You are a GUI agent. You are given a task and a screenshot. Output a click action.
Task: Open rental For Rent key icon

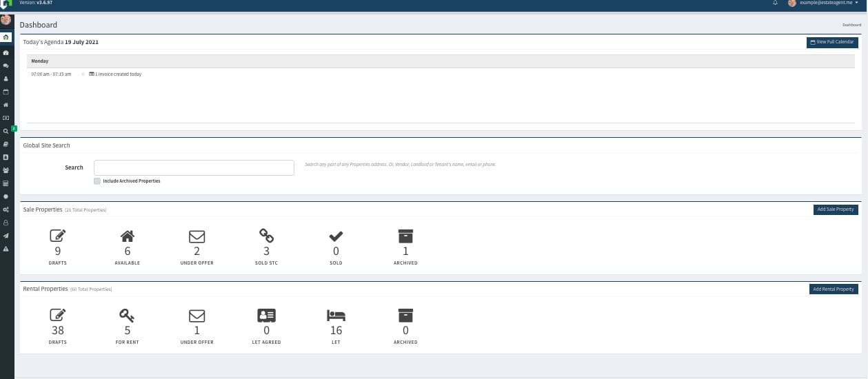coord(127,316)
